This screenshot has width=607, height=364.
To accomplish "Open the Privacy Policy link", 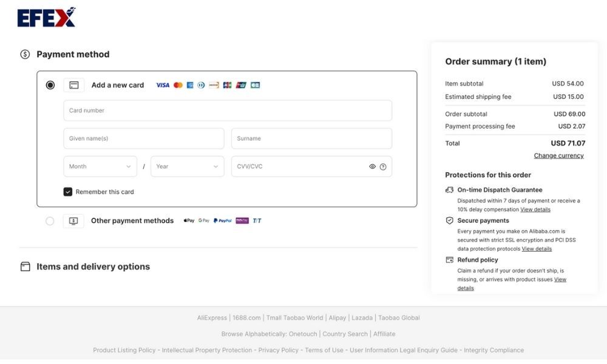I will pos(279,351).
